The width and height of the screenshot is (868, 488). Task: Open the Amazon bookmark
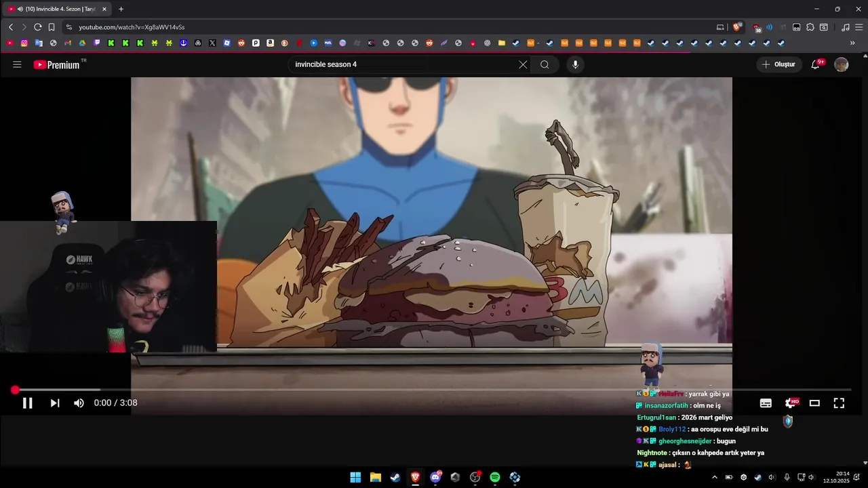point(270,43)
